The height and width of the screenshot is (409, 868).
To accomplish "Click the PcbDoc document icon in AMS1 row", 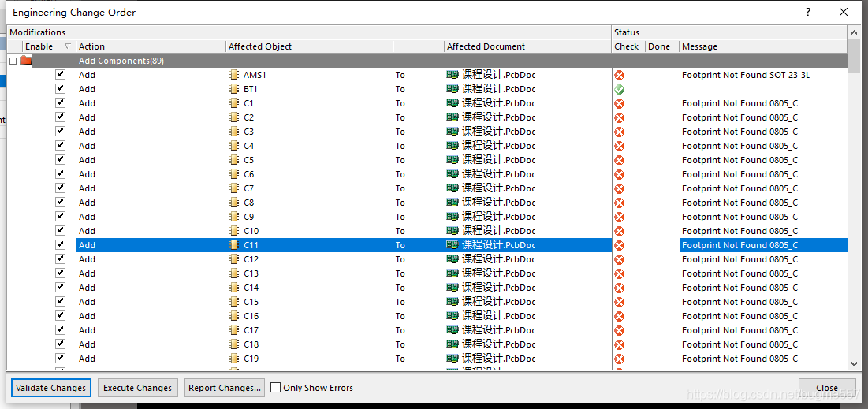I will click(x=453, y=75).
